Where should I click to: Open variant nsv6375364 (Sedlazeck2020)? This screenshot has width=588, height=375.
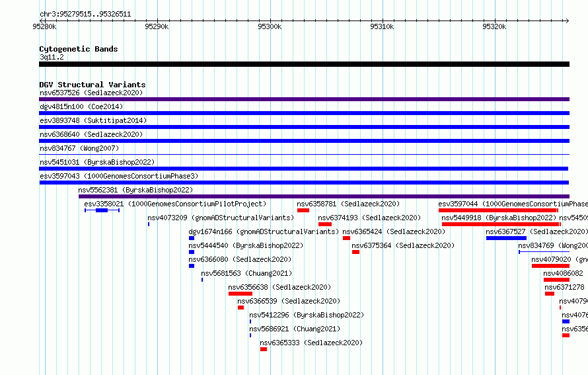point(403,245)
